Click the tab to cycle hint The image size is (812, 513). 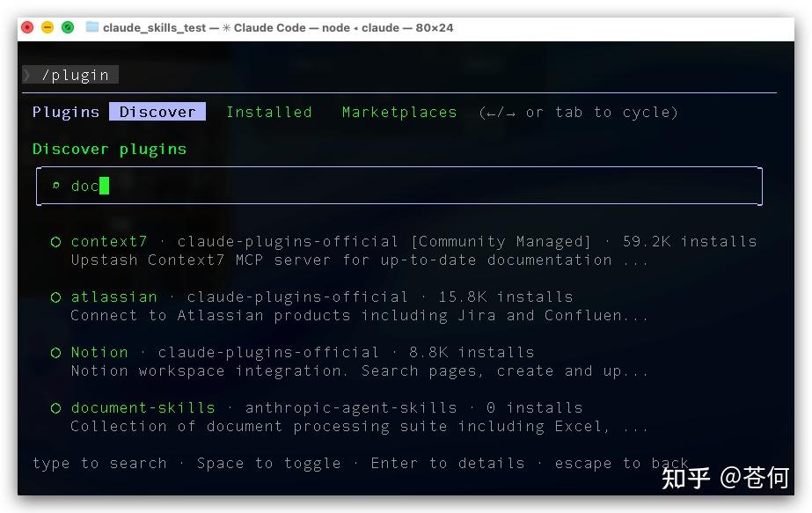point(579,113)
